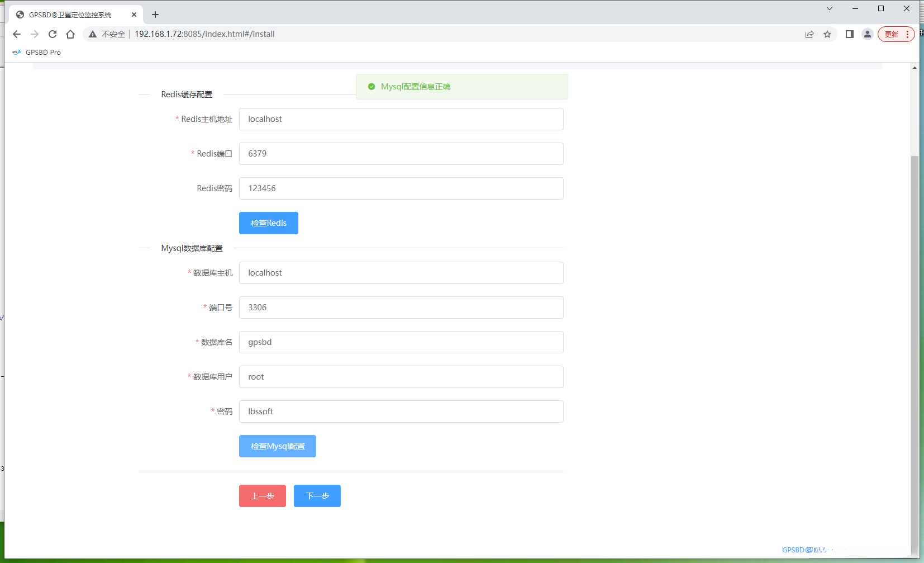The image size is (924, 563).
Task: Go forward in browser history
Action: pos(35,34)
